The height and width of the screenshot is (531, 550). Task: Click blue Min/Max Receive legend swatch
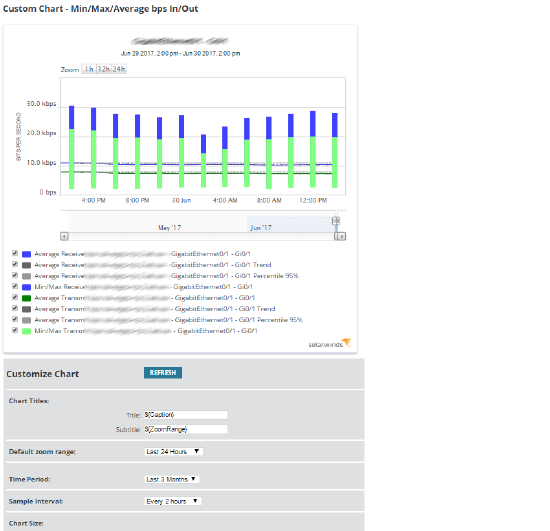27,287
